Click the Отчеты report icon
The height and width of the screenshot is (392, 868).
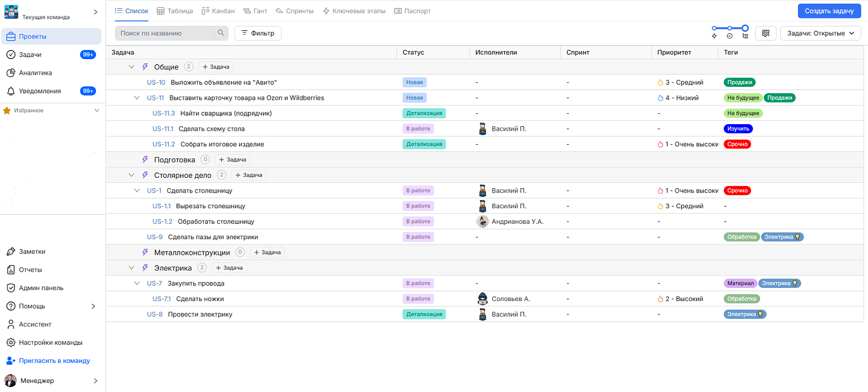(11, 269)
